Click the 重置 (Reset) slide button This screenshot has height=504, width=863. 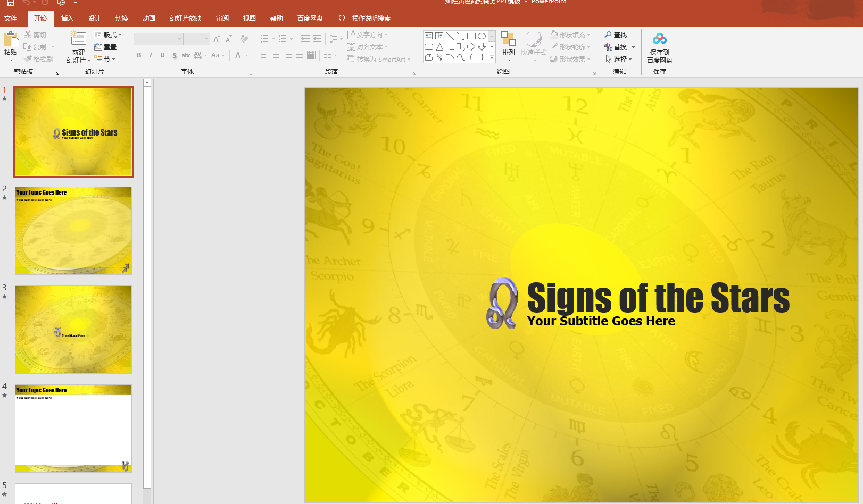click(x=105, y=47)
